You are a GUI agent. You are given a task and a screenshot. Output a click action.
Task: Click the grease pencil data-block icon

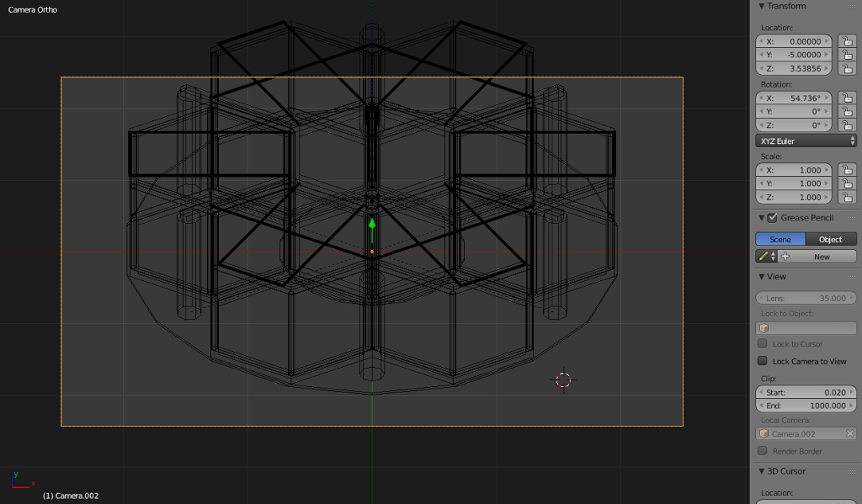pyautogui.click(x=764, y=257)
